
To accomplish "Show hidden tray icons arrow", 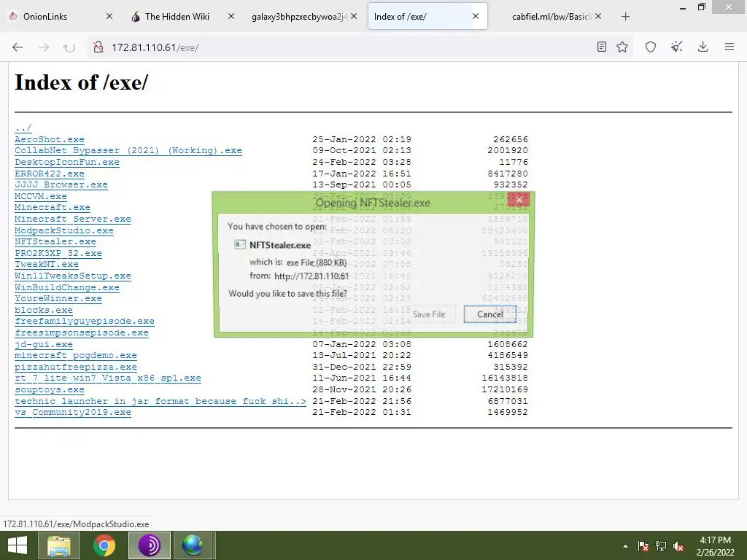I will [x=625, y=546].
